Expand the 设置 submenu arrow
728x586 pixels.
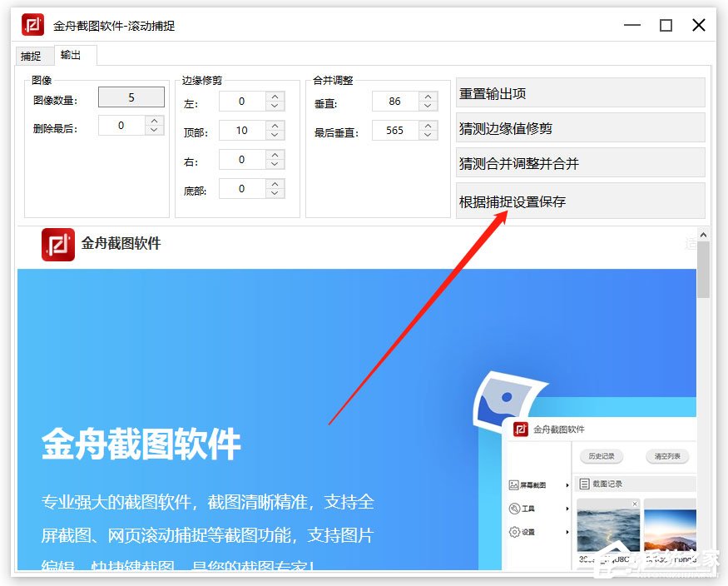coord(567,530)
